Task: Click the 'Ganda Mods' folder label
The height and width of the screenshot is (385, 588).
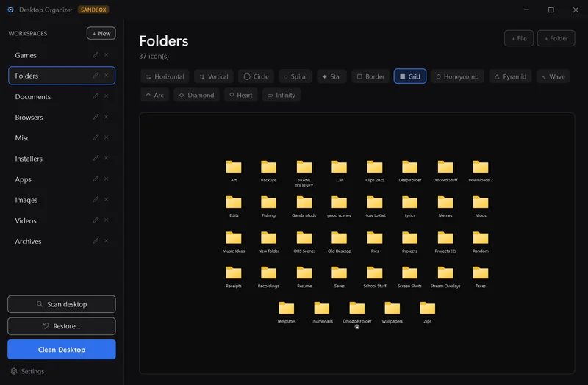Action: point(304,215)
